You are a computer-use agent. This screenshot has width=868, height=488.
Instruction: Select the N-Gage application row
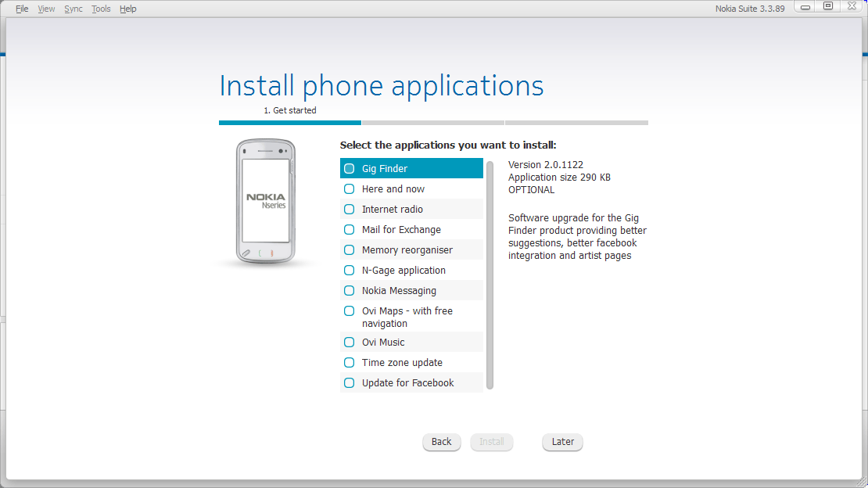411,271
